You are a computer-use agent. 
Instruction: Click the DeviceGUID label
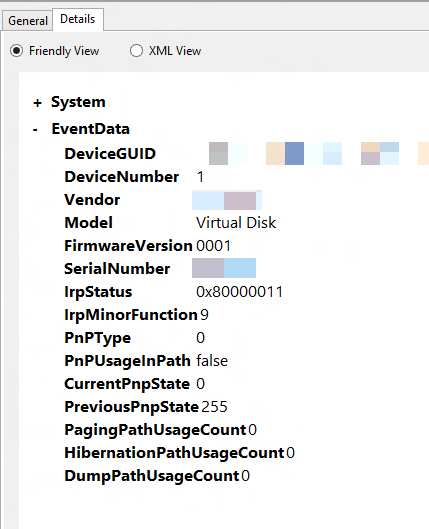(110, 154)
